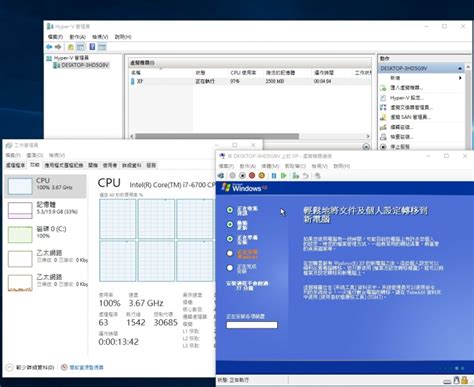Select the XP virtual machine row

[x=250, y=81]
